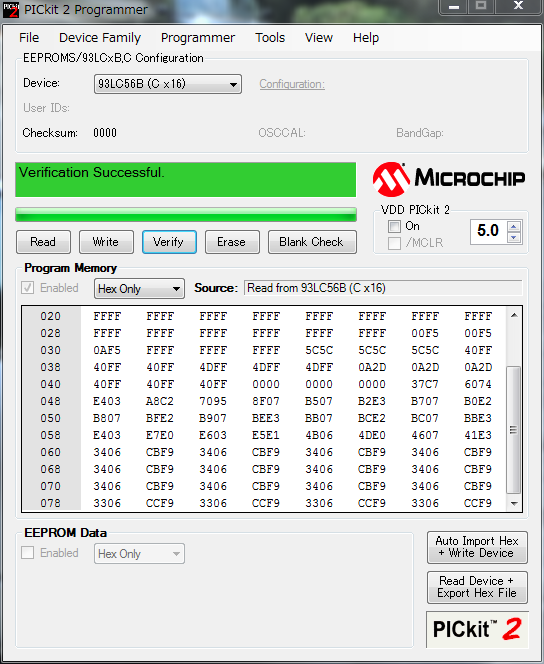Toggle the /MCLR checkbox
The image size is (544, 664).
pos(394,243)
